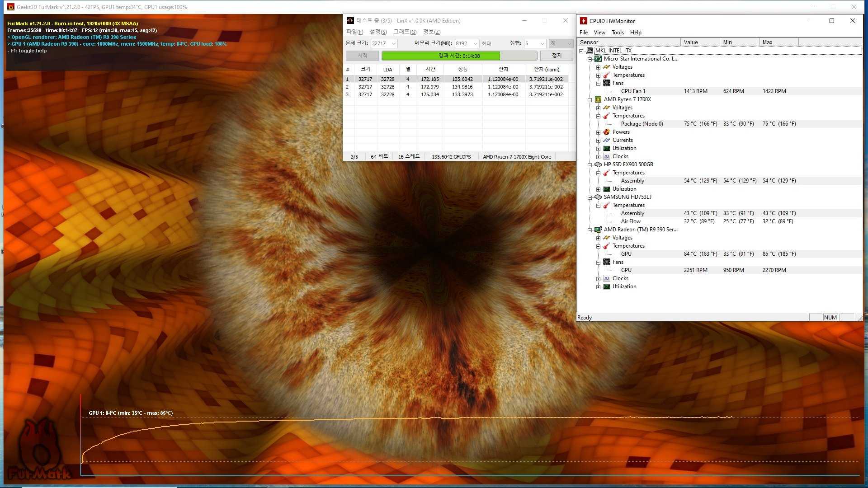Select the CPU Fan 1 sensor row
Image resolution: width=868 pixels, height=488 pixels.
point(633,91)
